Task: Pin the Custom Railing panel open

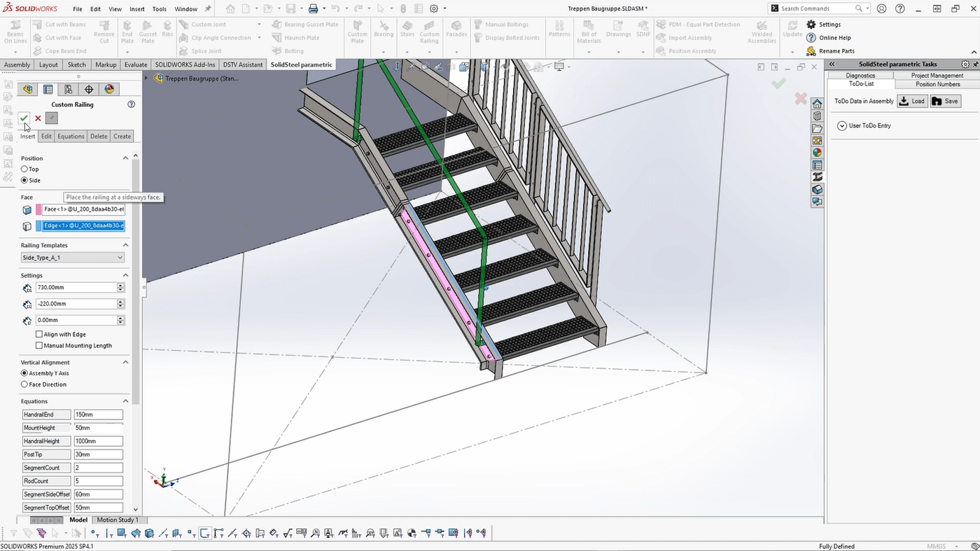Action: click(x=50, y=118)
